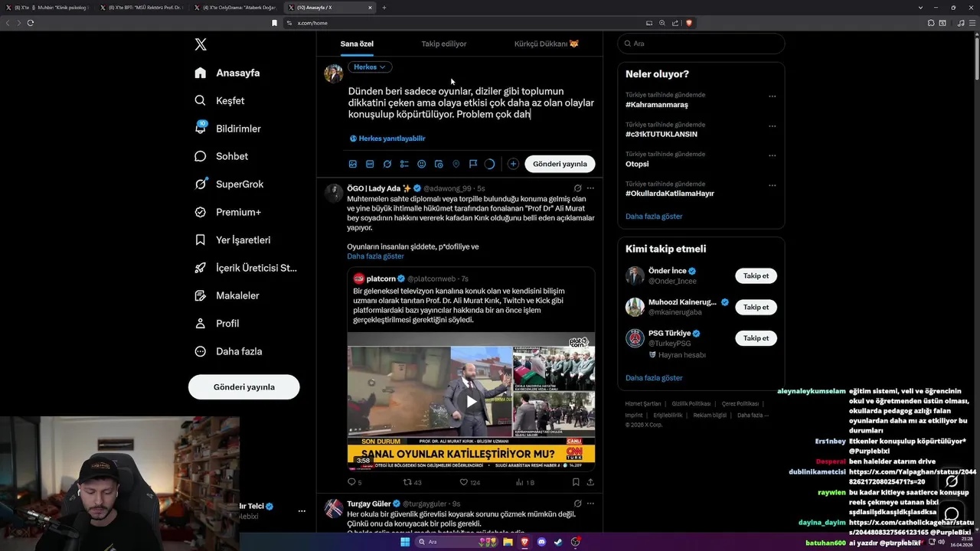The image size is (980, 551).
Task: Open Windows Start menu
Action: pyautogui.click(x=405, y=542)
